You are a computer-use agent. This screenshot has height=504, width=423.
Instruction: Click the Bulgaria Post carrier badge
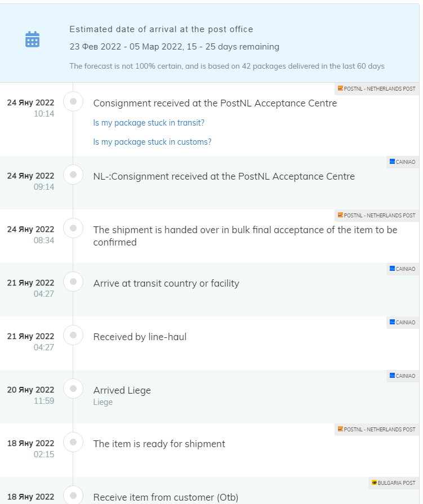click(393, 483)
